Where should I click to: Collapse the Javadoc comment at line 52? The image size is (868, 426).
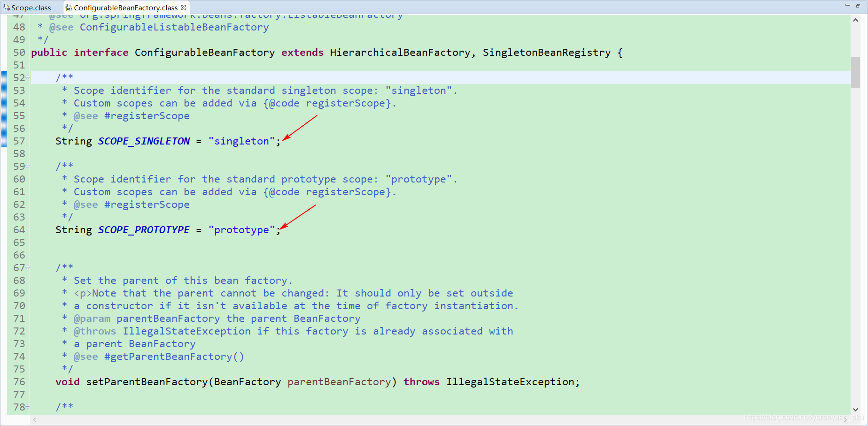pos(28,77)
